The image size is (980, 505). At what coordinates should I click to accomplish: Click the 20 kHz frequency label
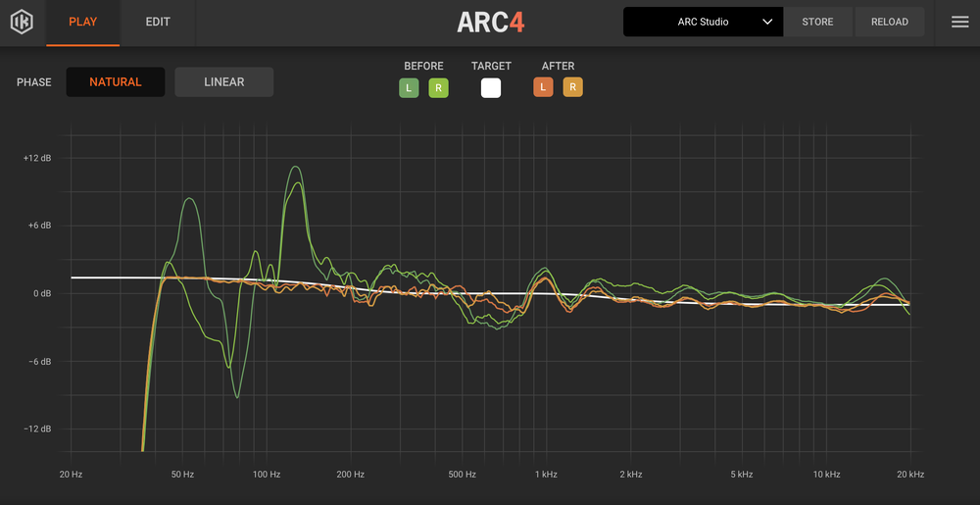[910, 475]
